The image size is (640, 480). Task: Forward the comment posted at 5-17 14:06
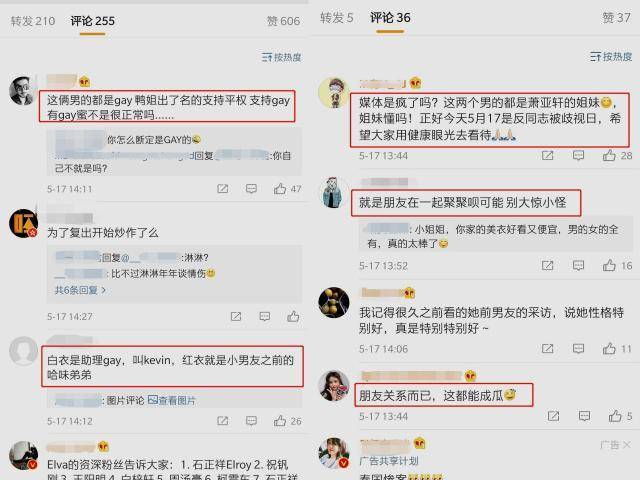click(x=547, y=349)
